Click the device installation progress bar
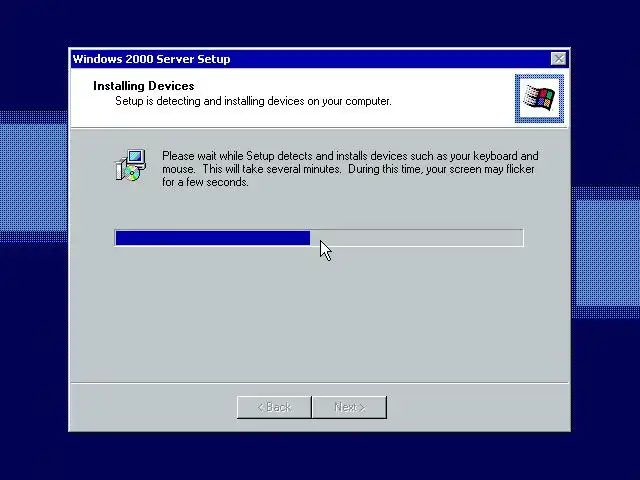Image resolution: width=640 pixels, height=480 pixels. pos(319,238)
